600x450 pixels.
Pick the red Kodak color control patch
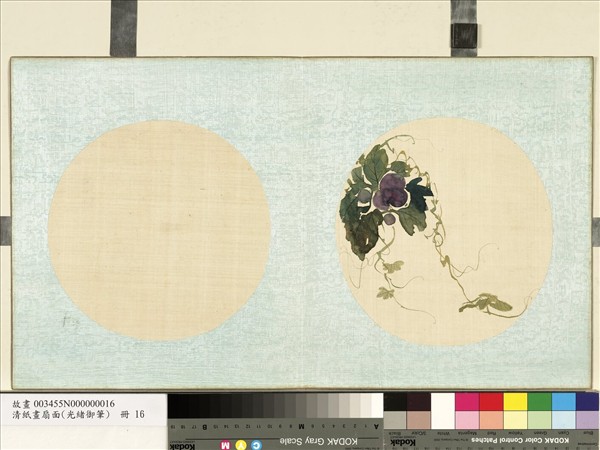click(x=490, y=402)
